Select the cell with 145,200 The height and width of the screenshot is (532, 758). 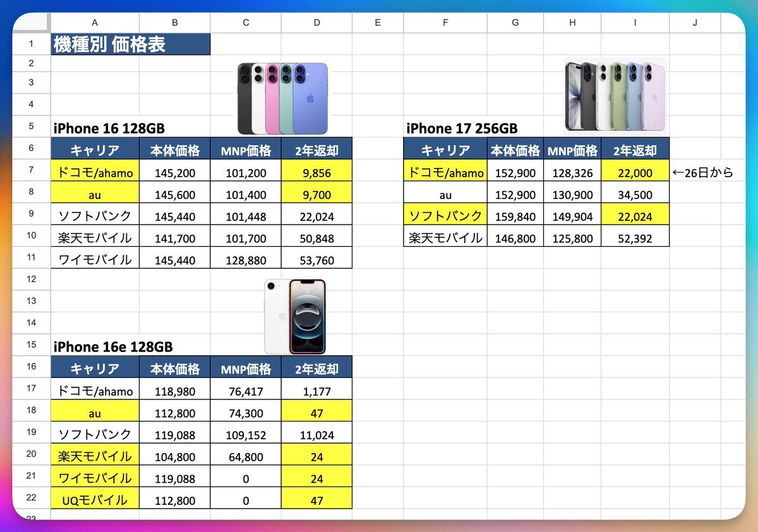[x=175, y=170]
